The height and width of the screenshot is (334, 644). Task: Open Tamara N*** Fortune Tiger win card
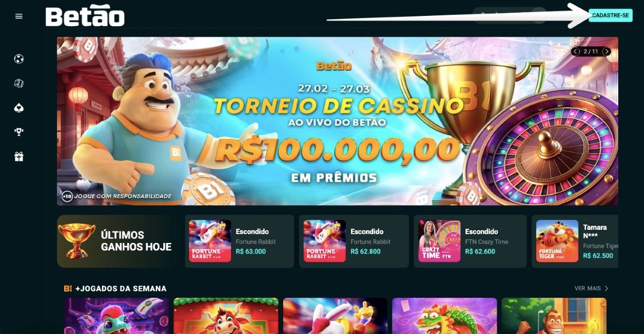click(575, 241)
